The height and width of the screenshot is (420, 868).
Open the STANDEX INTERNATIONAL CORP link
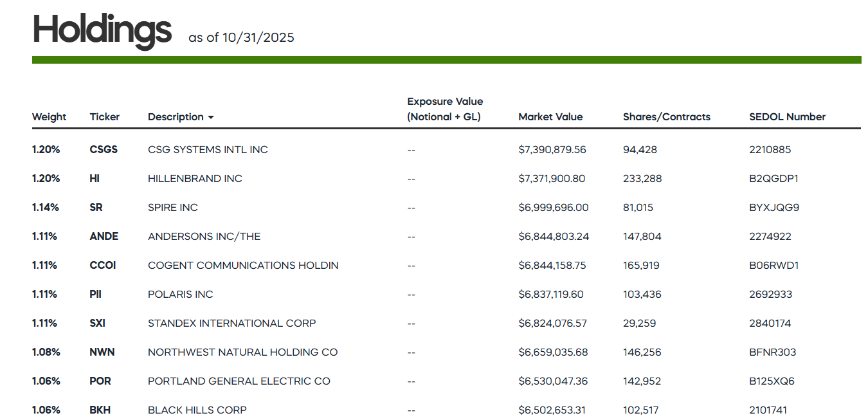tap(231, 323)
